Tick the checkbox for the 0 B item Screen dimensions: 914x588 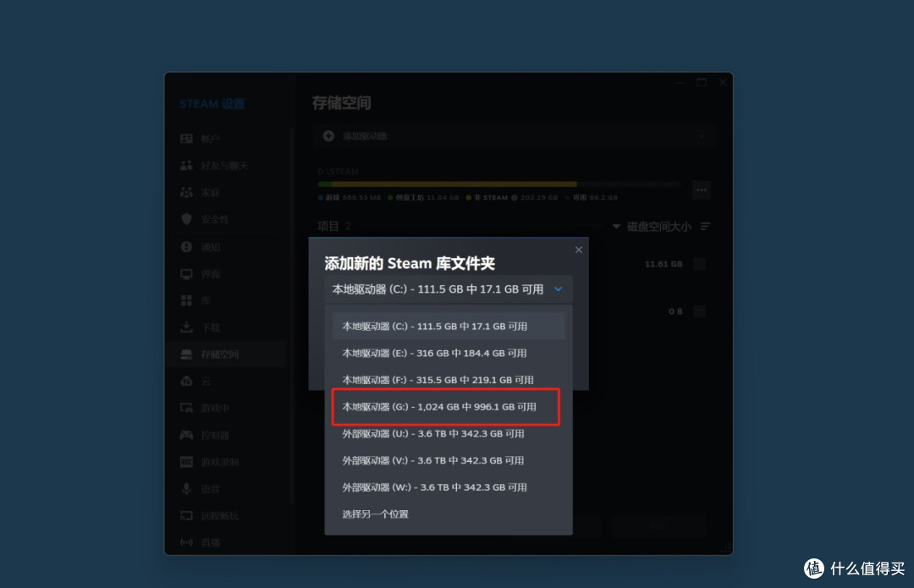[700, 311]
